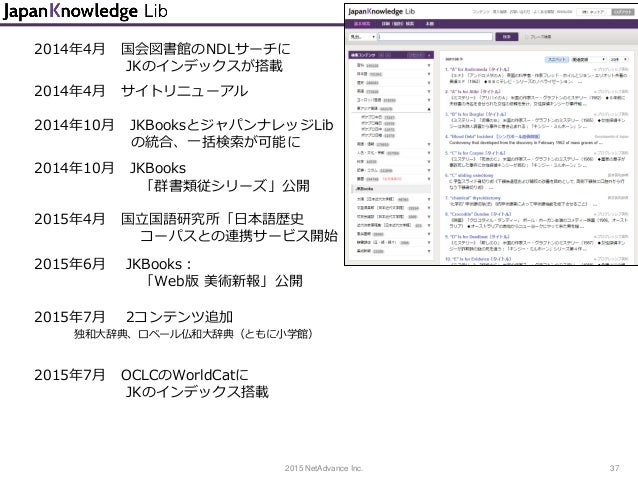
Task: Click the text OCLCのWorldCatに
Action: pos(185,375)
